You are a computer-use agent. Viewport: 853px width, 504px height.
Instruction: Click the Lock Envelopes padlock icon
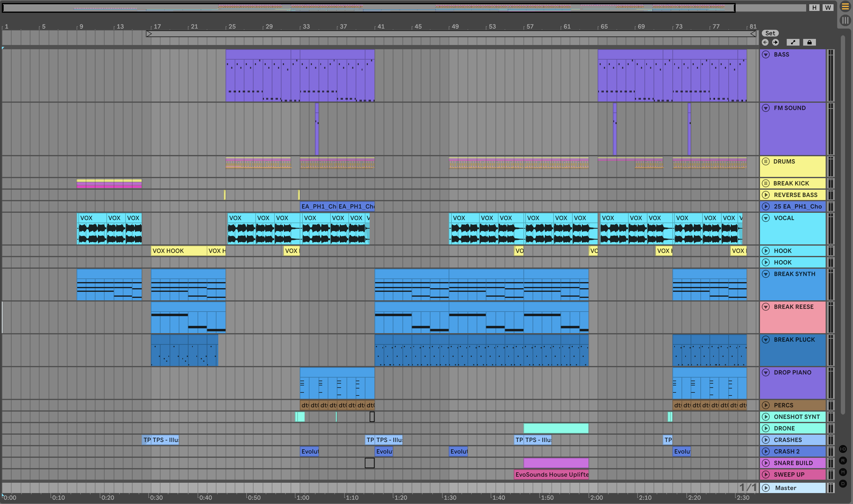(x=809, y=42)
